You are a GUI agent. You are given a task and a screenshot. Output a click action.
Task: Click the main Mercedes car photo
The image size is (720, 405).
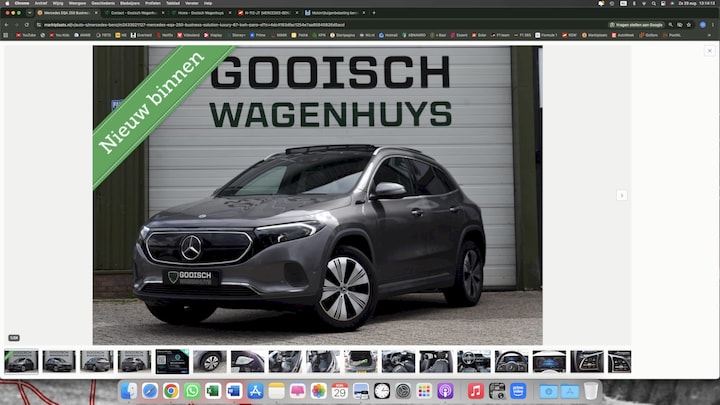point(317,195)
